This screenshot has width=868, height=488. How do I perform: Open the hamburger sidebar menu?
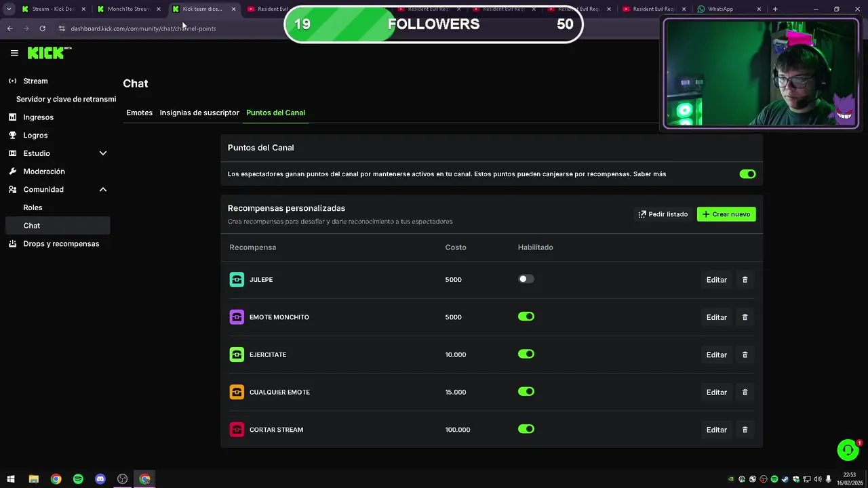[x=14, y=53]
